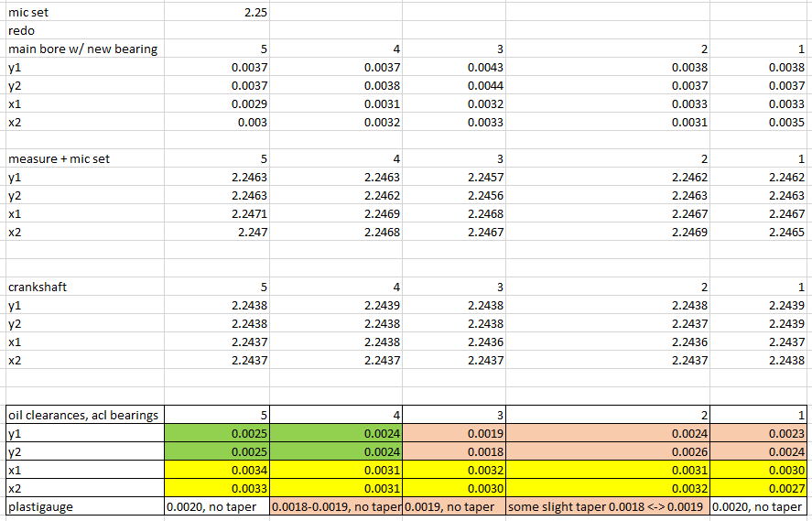This screenshot has width=812, height=521.
Task: Select the 2.247 measurement cell
Action: (217, 232)
